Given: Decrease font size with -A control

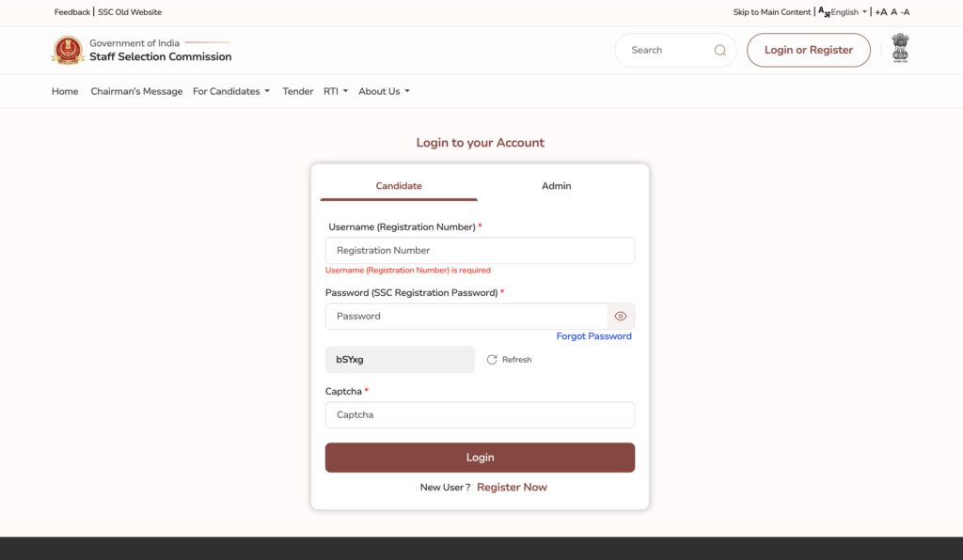Looking at the screenshot, I should click(906, 11).
